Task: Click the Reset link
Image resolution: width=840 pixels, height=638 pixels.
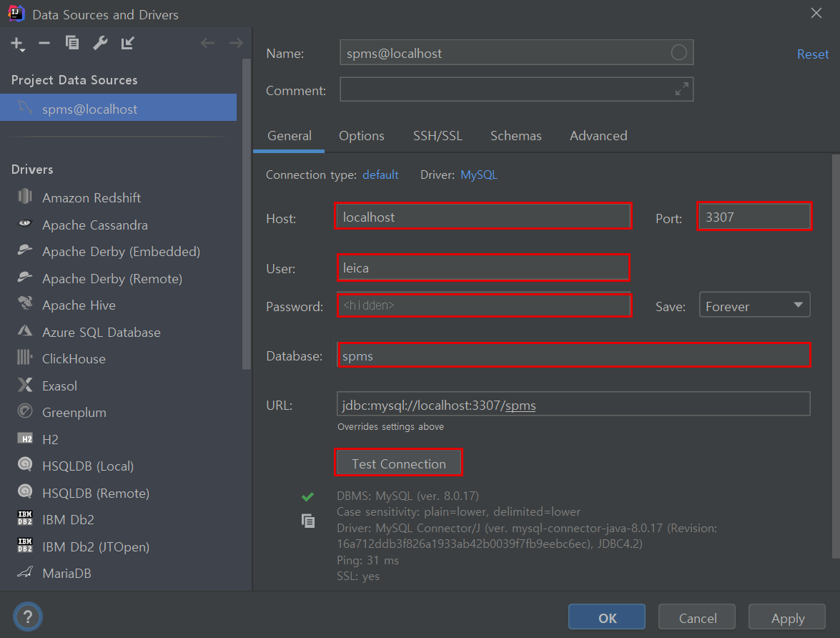Action: point(813,54)
